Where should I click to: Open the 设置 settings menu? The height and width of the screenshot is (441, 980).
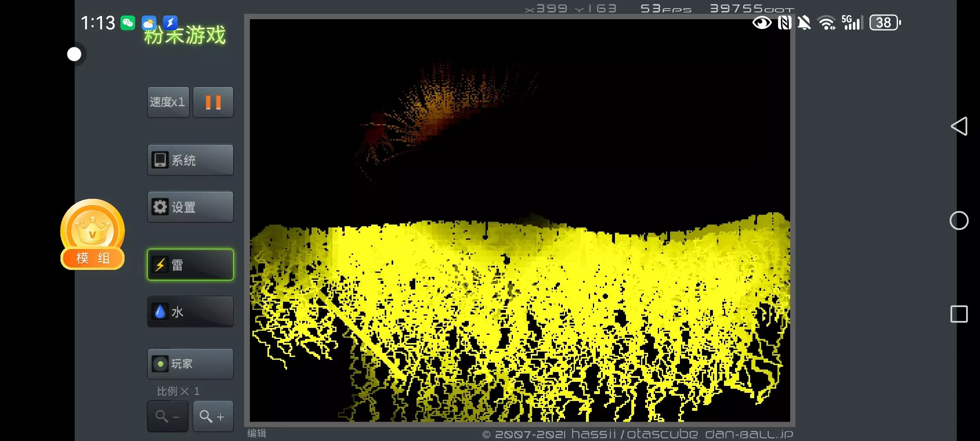click(190, 207)
